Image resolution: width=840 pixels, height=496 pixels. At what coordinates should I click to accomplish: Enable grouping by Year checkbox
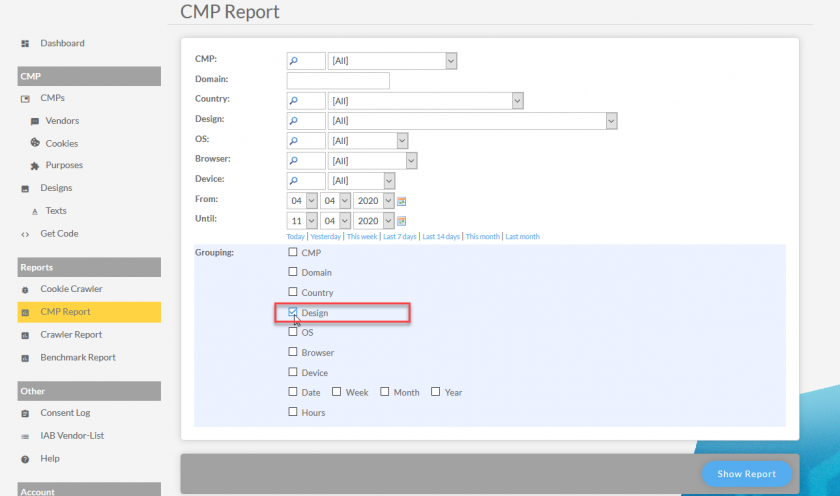(x=436, y=392)
